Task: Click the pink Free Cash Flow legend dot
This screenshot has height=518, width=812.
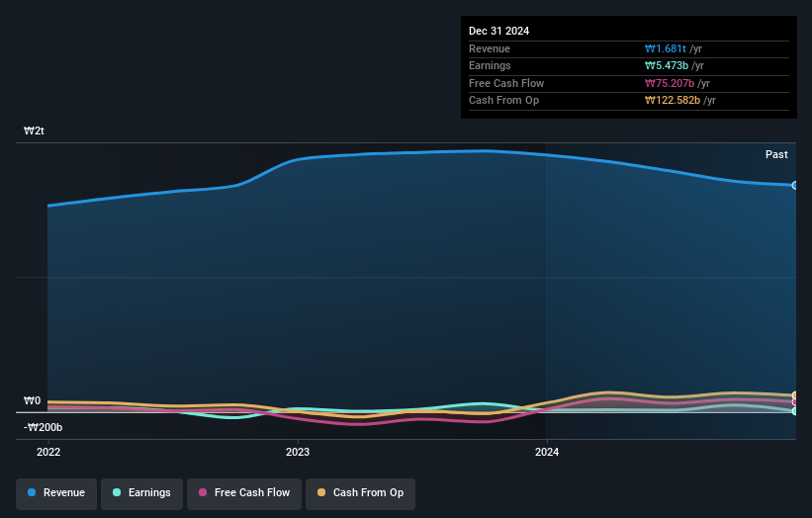Action: [203, 492]
